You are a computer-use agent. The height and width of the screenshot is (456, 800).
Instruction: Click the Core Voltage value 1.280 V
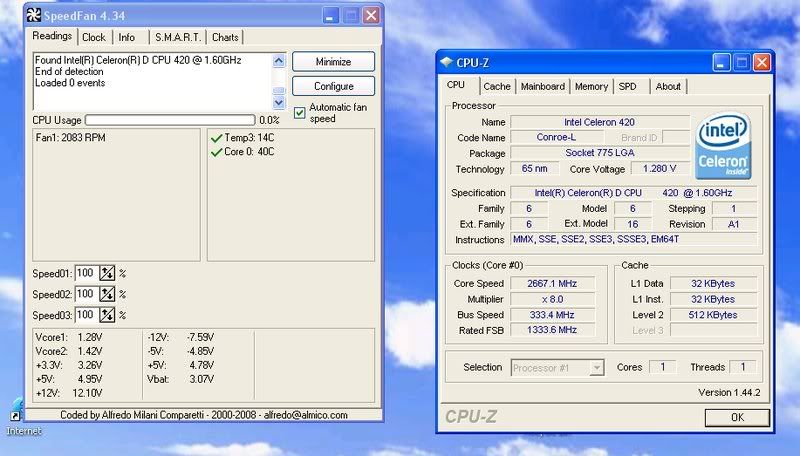pos(660,169)
